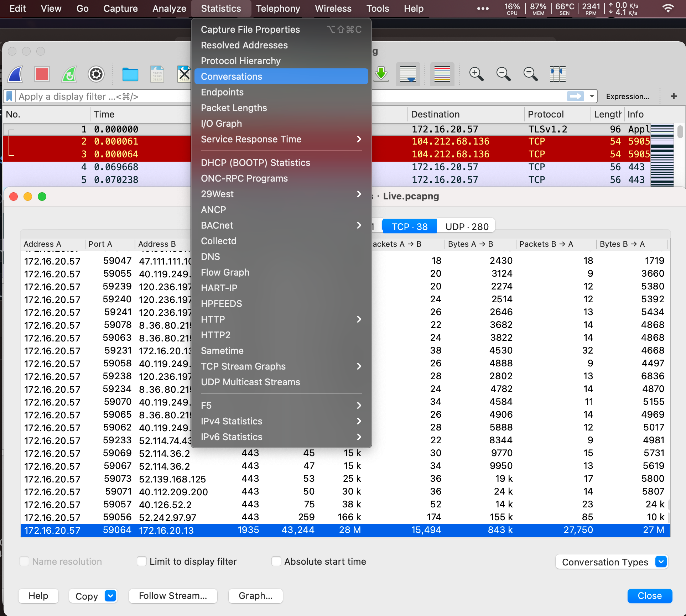
Task: Click the zoom in magnifier icon
Action: tap(476, 74)
